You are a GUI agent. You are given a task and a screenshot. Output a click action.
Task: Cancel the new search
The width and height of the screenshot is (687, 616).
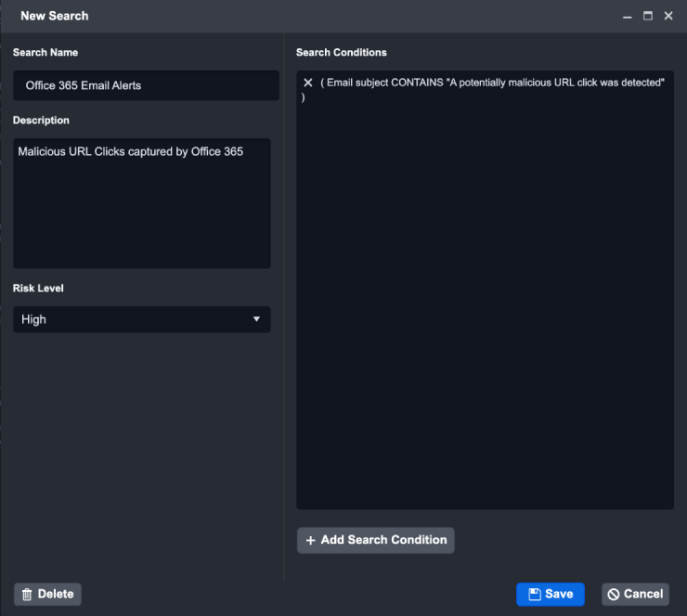click(x=636, y=595)
